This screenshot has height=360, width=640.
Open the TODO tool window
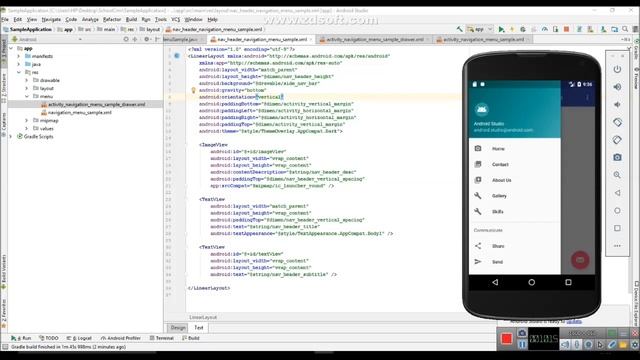(49, 338)
